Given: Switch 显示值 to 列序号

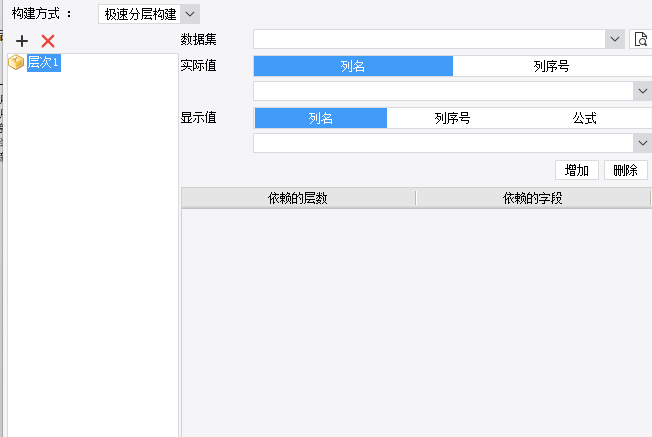Looking at the screenshot, I should point(453,118).
